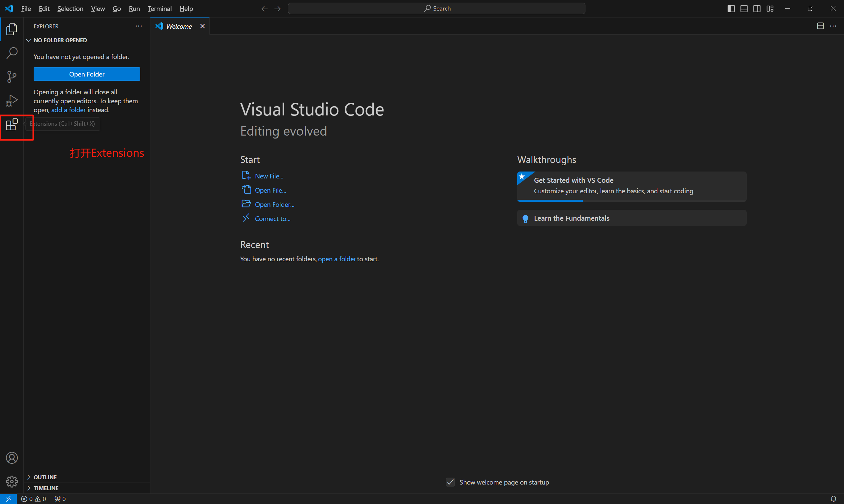Open the Edit menu

(44, 9)
